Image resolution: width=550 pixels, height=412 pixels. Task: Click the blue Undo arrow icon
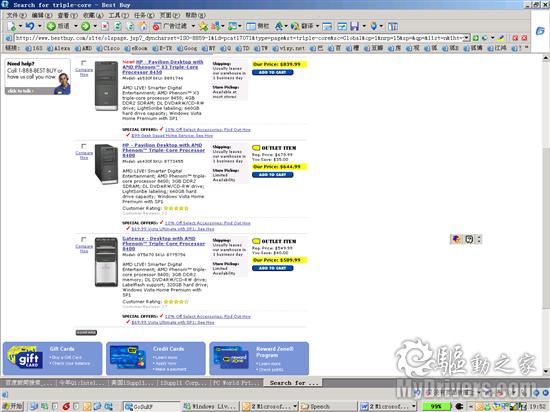(x=30, y=26)
